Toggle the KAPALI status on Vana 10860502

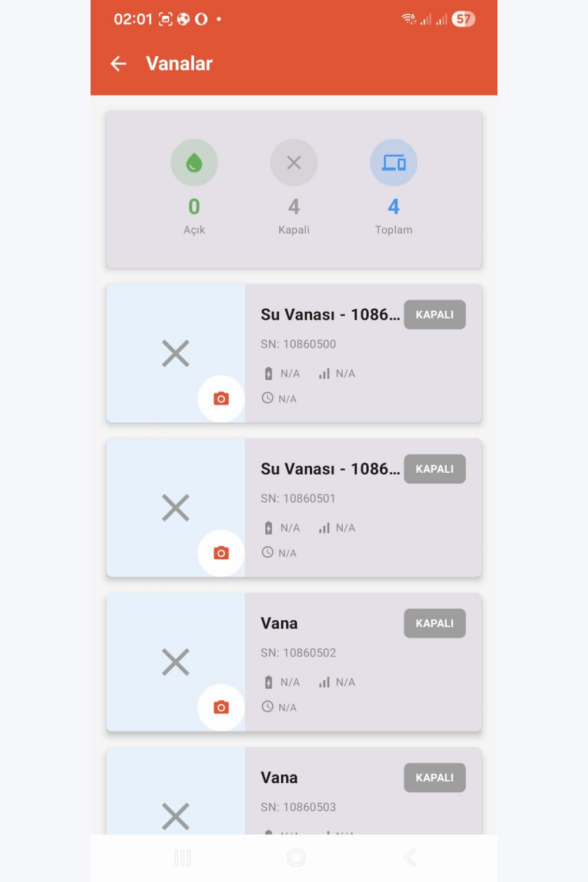coord(435,623)
